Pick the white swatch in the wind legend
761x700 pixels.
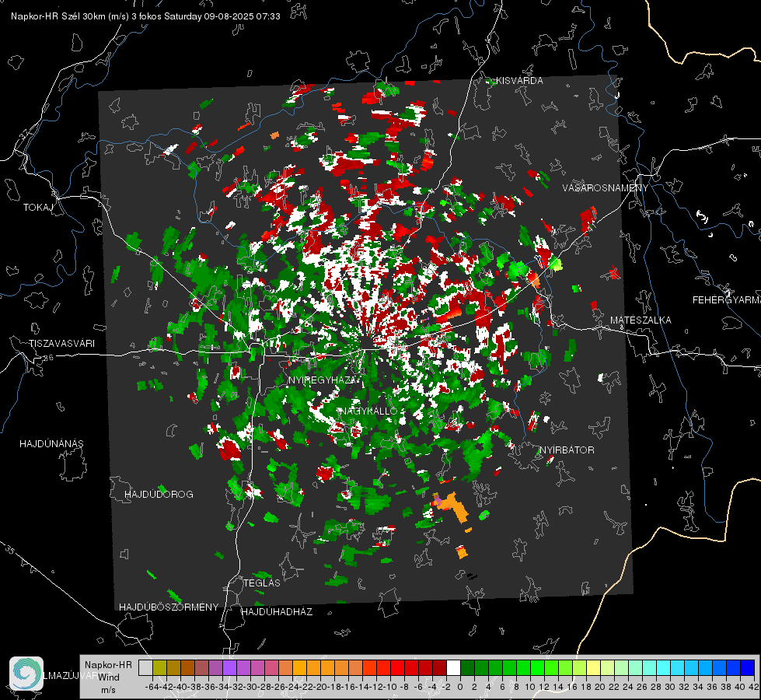453,667
